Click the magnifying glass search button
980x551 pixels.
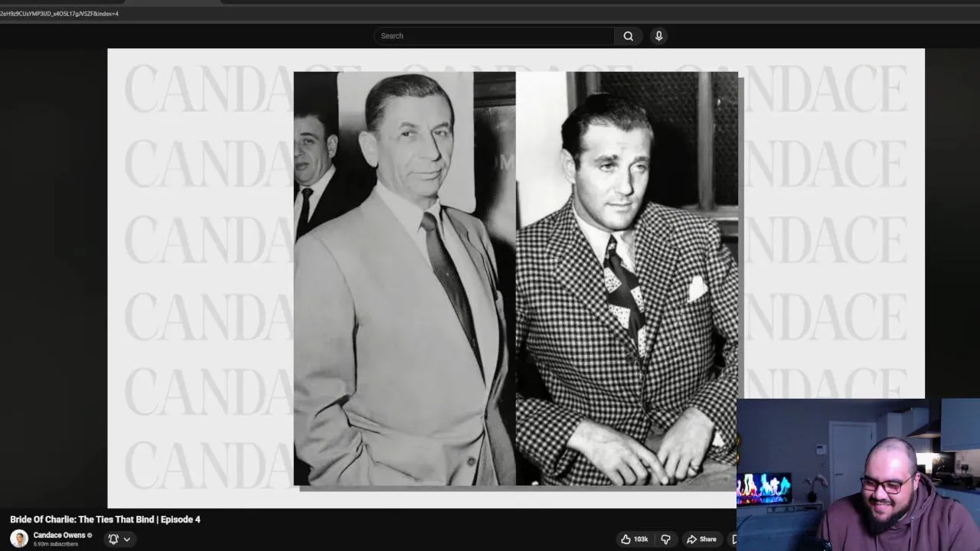click(629, 36)
